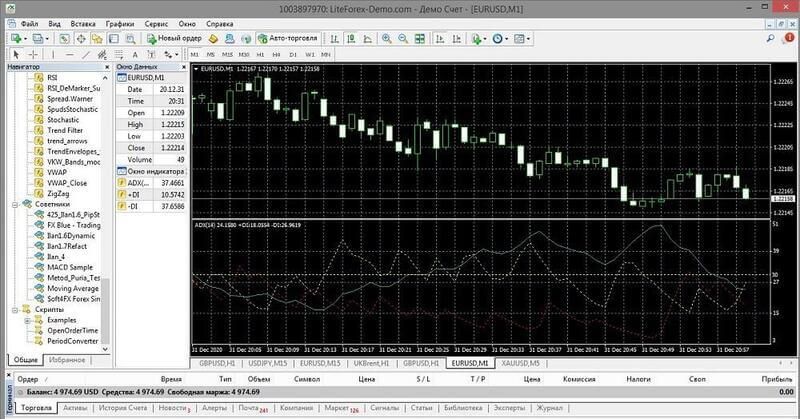Close the Окно Данных panel
Viewport: 800px width, 419px height.
coord(184,67)
